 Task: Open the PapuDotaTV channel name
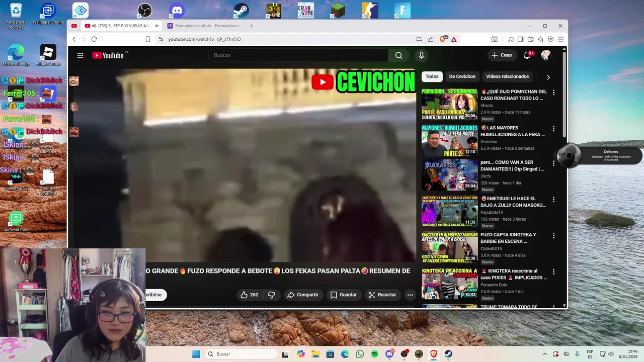coord(492,213)
